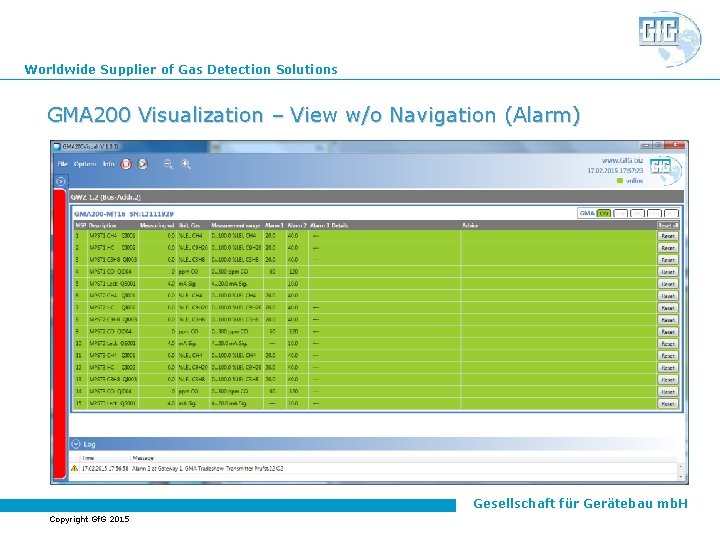Viewport: 720px width, 540px height.
Task: Click the Time column header in the log
Action: pyautogui.click(x=88, y=458)
